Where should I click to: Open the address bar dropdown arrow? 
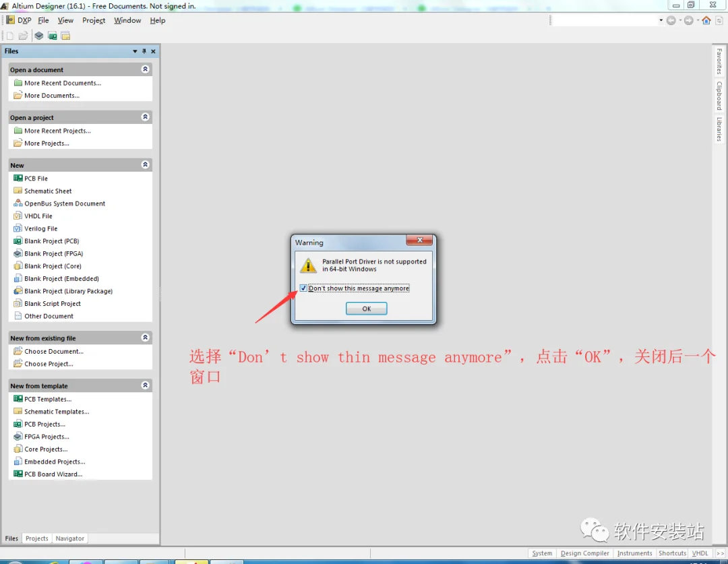click(x=661, y=20)
